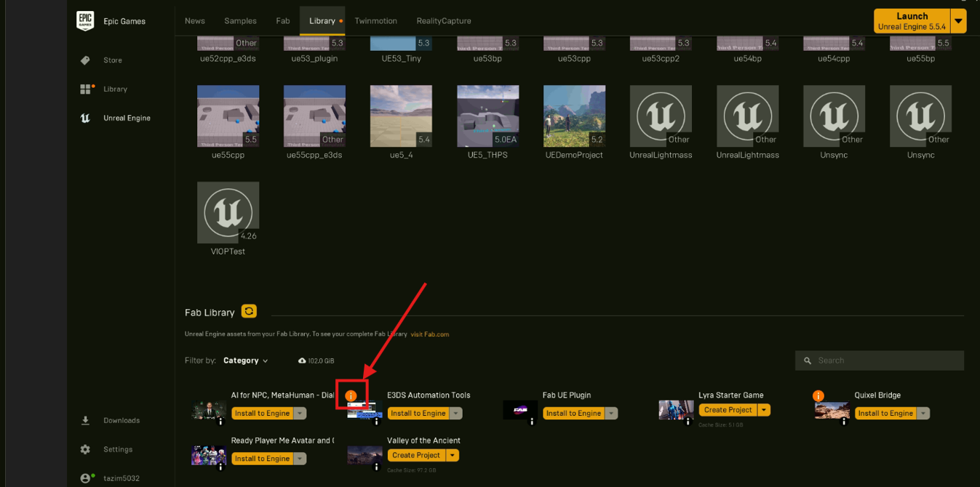The width and height of the screenshot is (980, 487).
Task: Click the Fab Library refresh icon
Action: (x=249, y=311)
